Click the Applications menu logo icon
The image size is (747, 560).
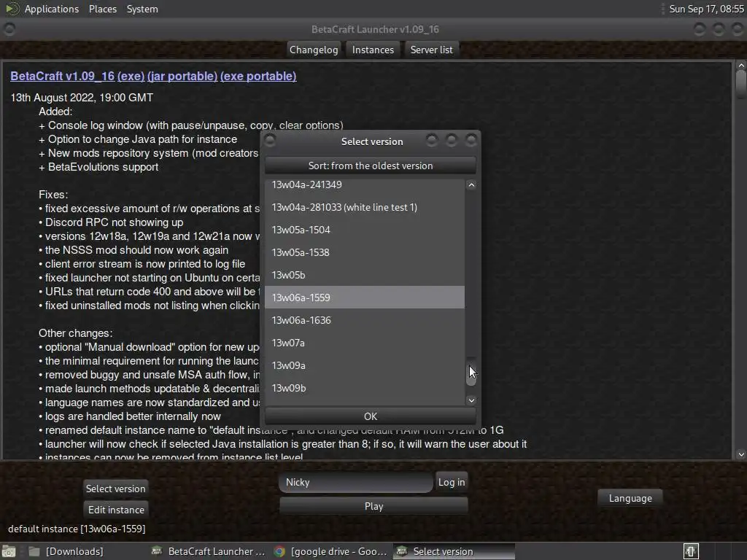click(x=12, y=9)
